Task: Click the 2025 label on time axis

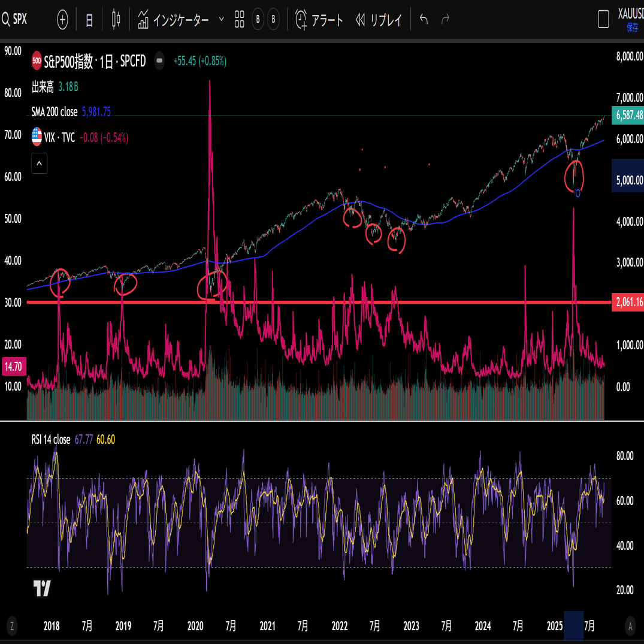Action: point(555,626)
